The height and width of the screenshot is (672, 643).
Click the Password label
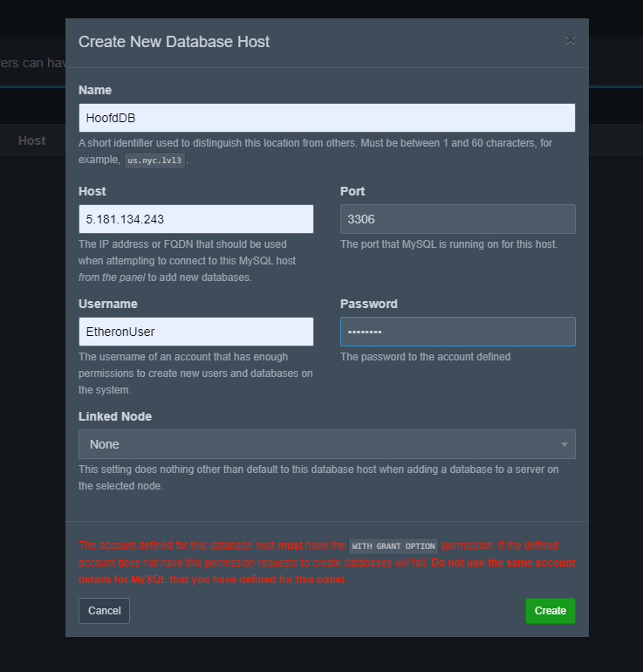point(368,304)
